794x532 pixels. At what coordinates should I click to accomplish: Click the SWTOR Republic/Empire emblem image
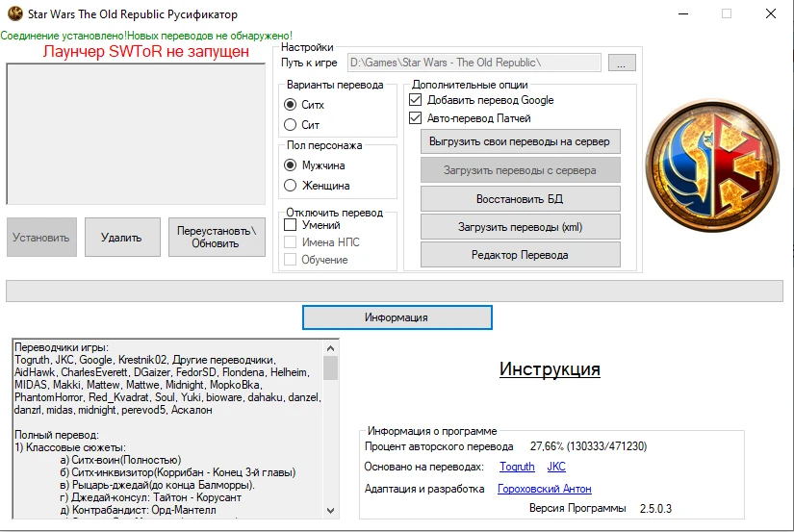click(712, 165)
